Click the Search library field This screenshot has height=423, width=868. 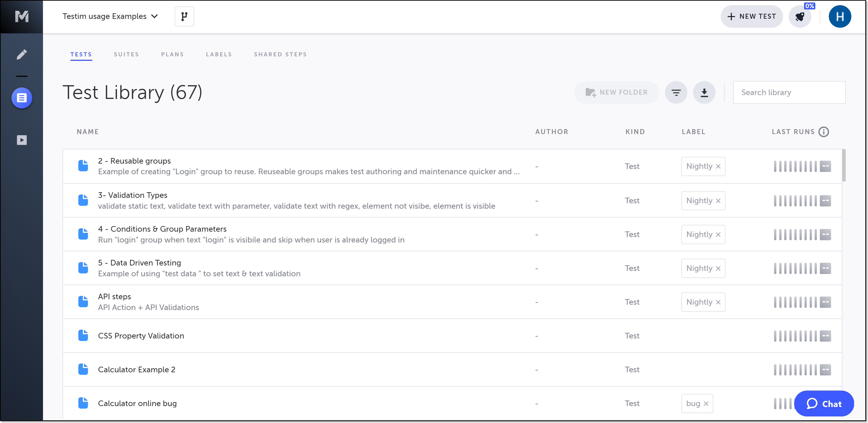[789, 92]
